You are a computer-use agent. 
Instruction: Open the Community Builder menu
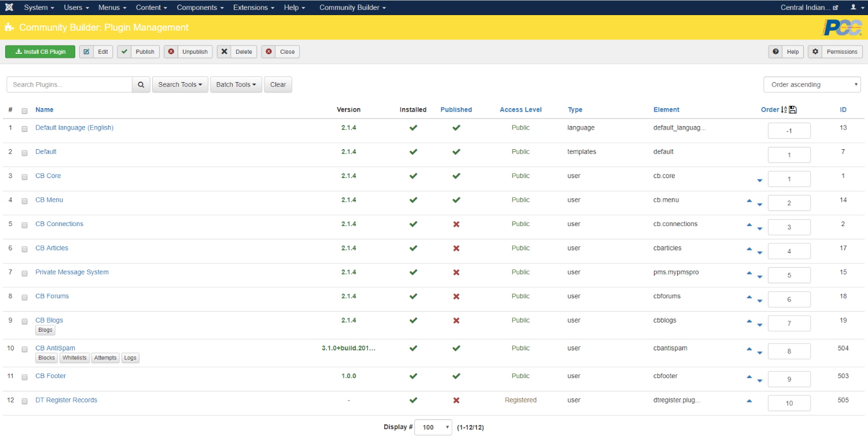352,8
